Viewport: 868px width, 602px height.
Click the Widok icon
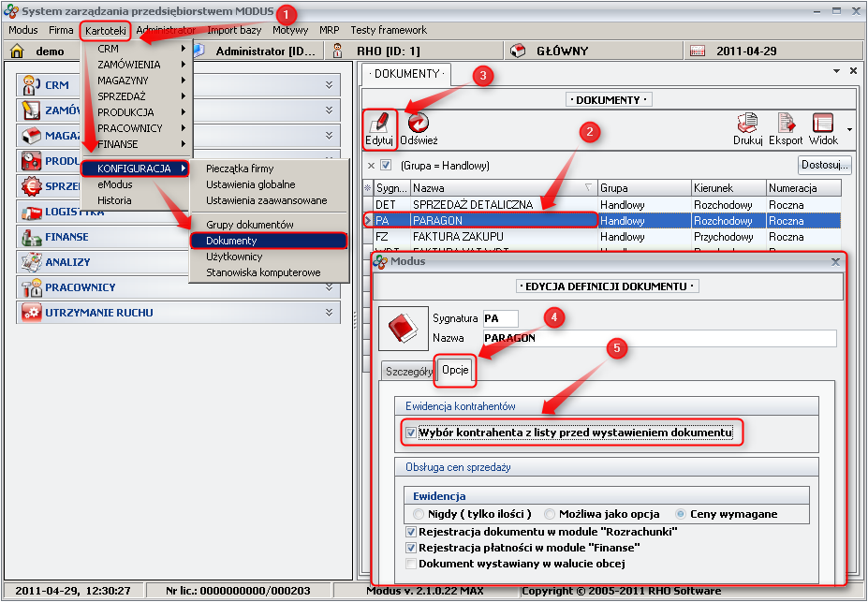click(x=823, y=123)
